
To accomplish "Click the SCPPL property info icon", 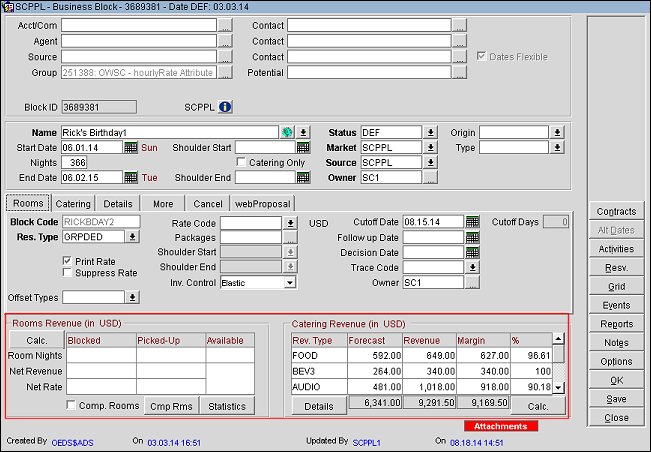I will click(225, 107).
